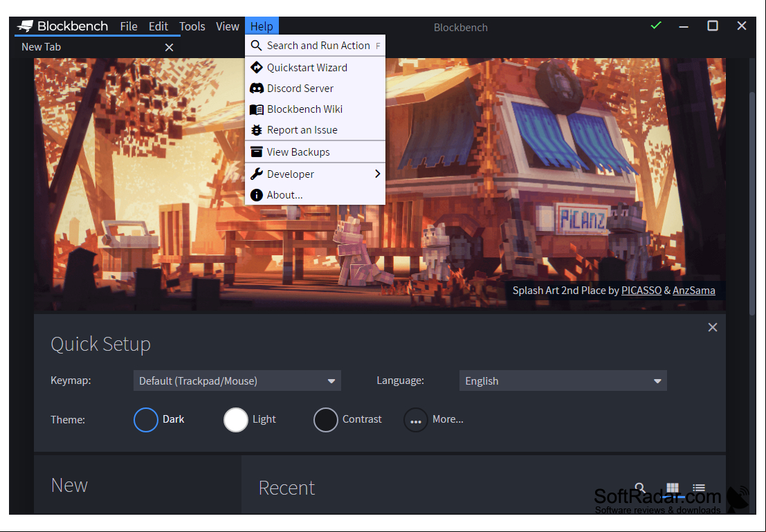
Task: Click the centered "Blockbench" window title
Action: pos(461,28)
